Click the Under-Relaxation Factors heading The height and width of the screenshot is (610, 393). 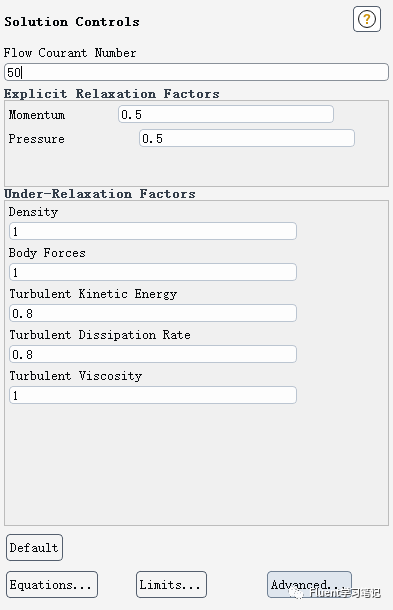click(x=100, y=194)
